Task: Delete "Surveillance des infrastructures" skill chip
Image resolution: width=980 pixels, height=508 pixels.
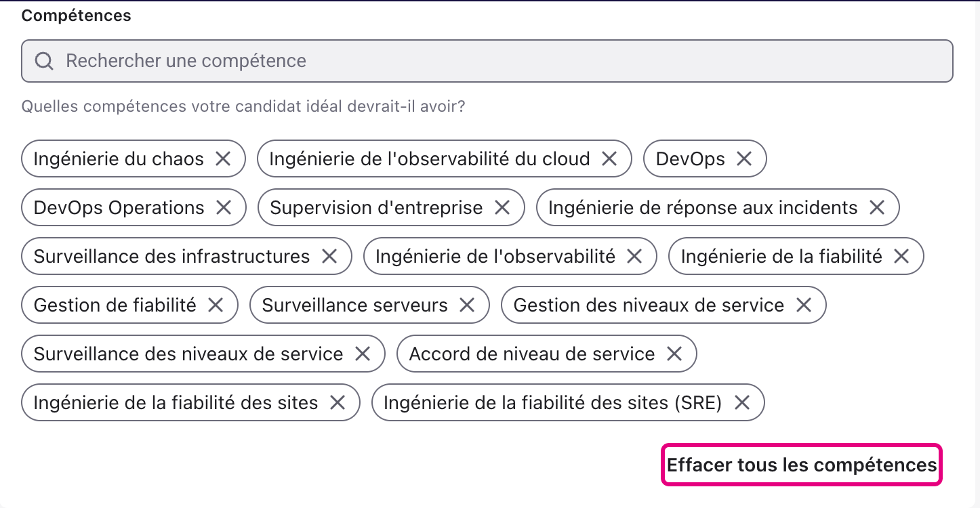Action: click(329, 257)
